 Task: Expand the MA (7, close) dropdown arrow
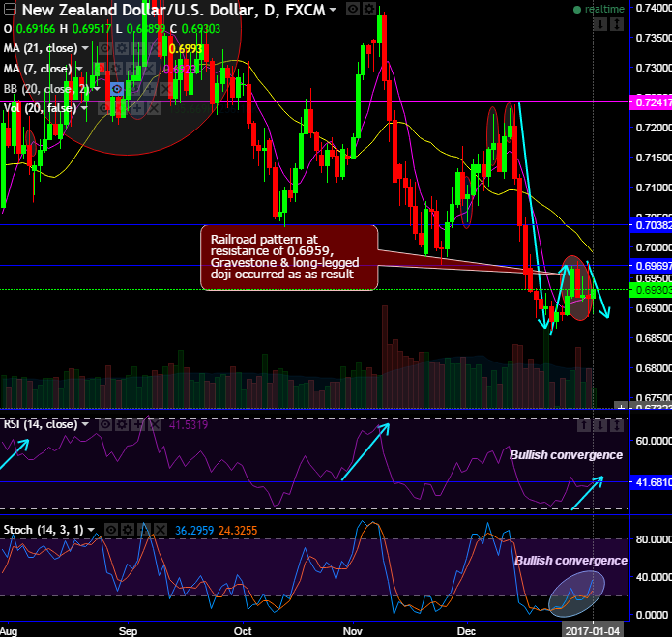[79, 69]
